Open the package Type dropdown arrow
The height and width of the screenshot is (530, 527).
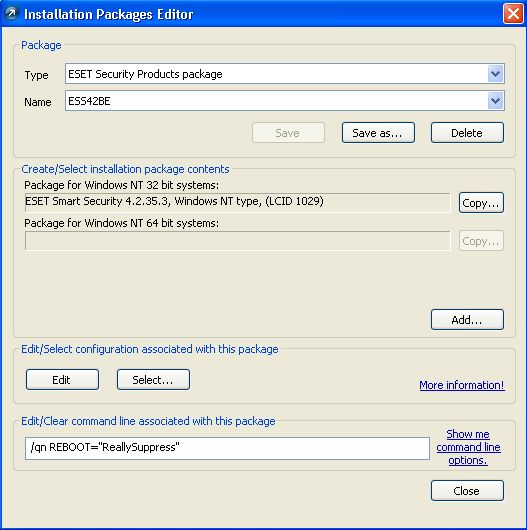pyautogui.click(x=496, y=74)
